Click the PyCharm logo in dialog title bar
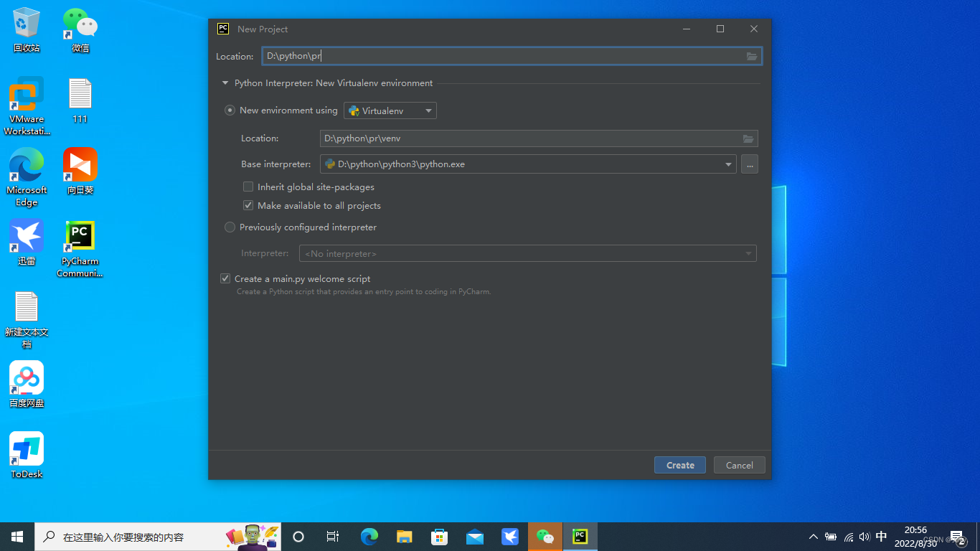Viewport: 980px width, 551px height. [223, 29]
